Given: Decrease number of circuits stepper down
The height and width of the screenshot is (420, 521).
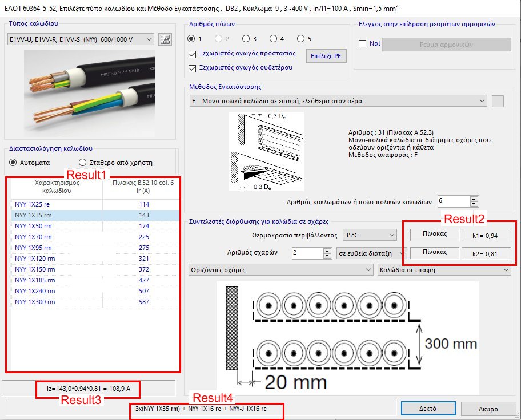Looking at the screenshot, I should (x=474, y=204).
